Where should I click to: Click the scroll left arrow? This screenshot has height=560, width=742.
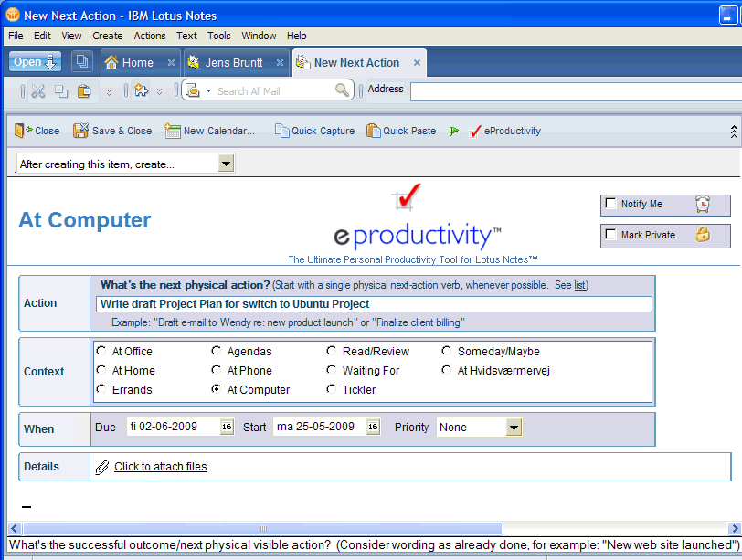(15, 528)
